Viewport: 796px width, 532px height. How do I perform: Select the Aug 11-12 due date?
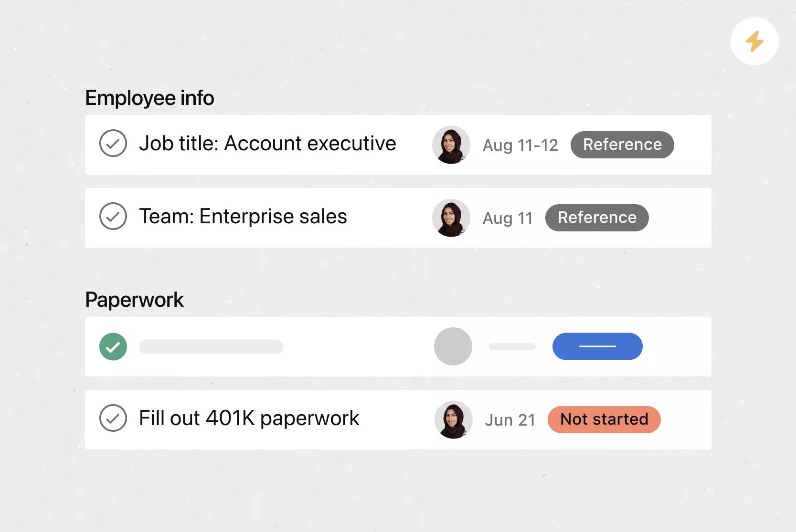[x=520, y=145]
